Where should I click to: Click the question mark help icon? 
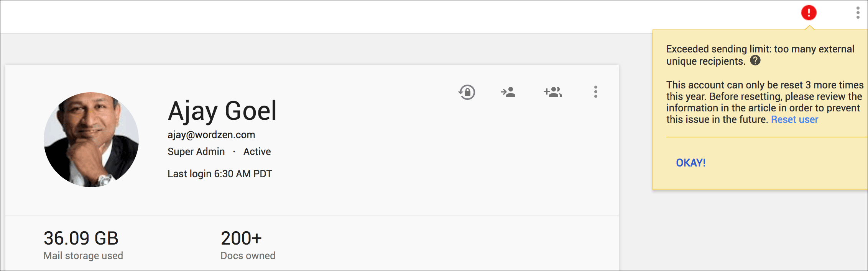coord(755,60)
